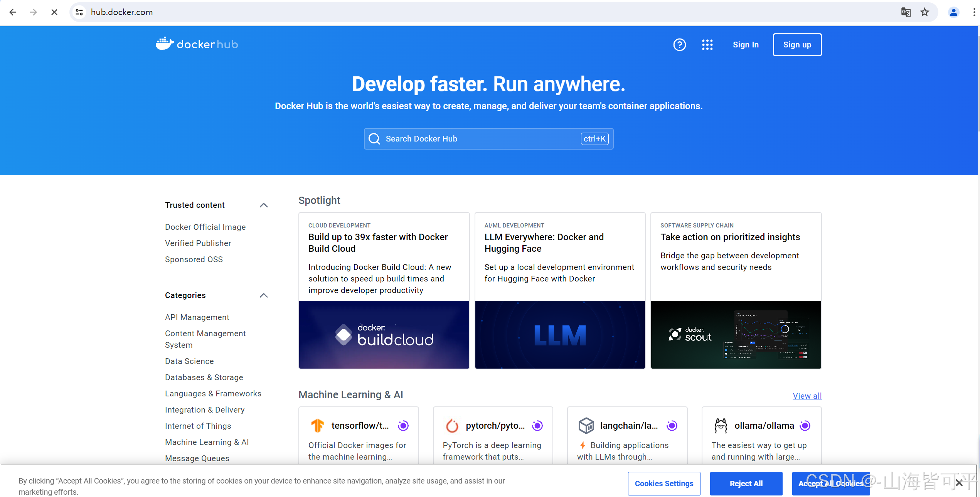Open the apps grid icon
980x497 pixels.
tap(707, 45)
